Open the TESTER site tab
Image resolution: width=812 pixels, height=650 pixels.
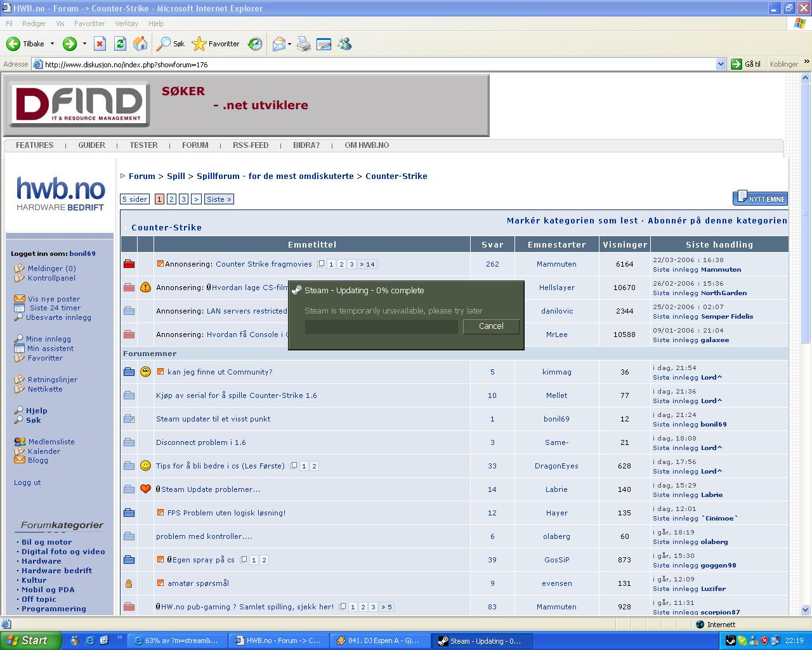144,145
